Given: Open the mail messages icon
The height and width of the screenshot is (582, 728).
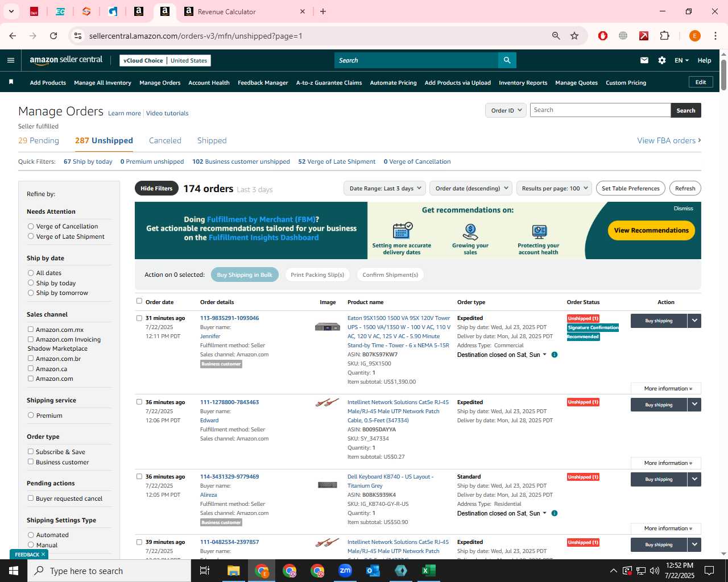Looking at the screenshot, I should [644, 60].
